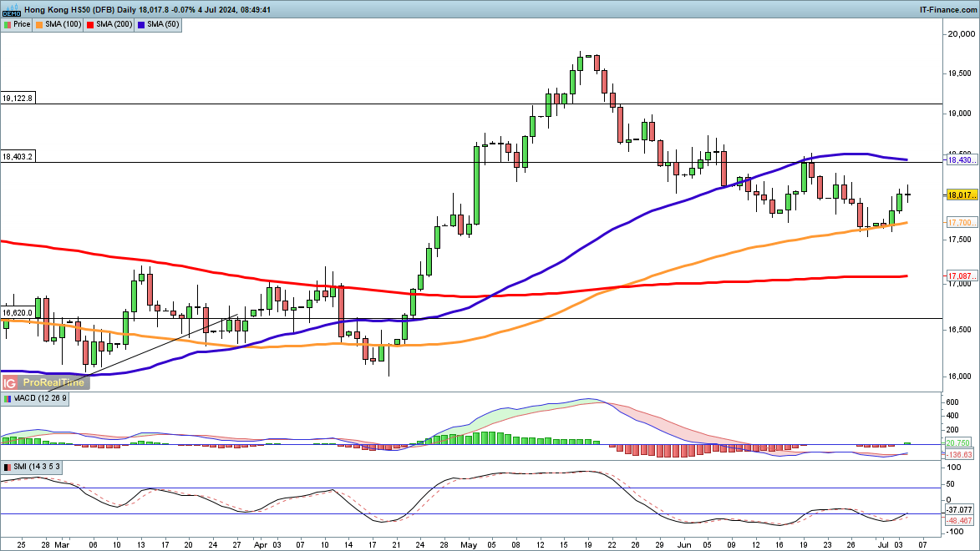Click the MACD indicator color icon

click(8, 399)
